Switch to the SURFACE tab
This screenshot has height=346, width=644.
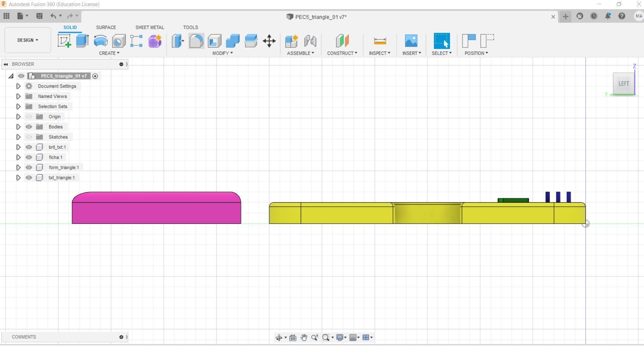coord(106,27)
